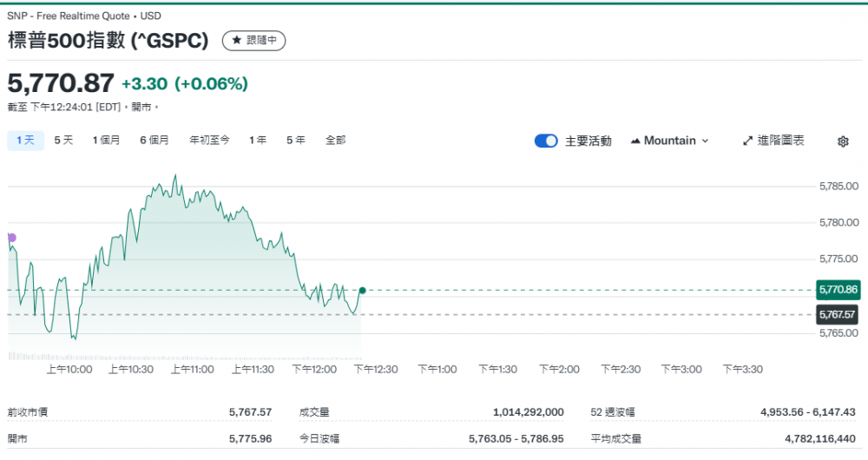Expand the Mountain chart type dropdown chevron
The width and height of the screenshot is (868, 460).
[x=705, y=141]
